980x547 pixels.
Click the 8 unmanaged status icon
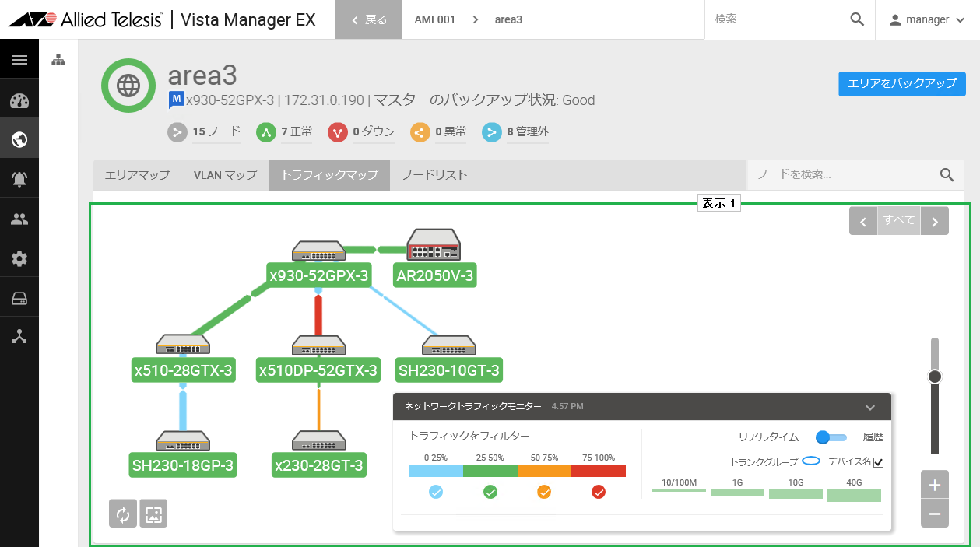click(492, 132)
